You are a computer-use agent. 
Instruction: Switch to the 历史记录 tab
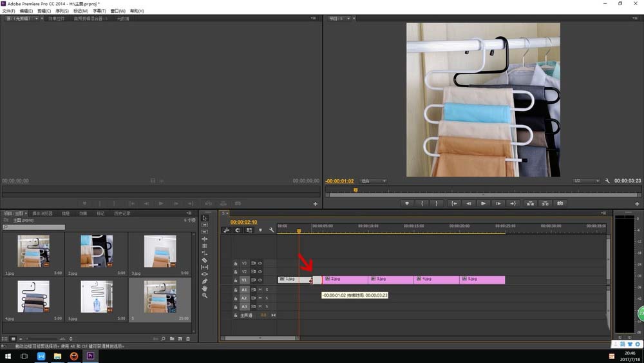pyautogui.click(x=122, y=213)
